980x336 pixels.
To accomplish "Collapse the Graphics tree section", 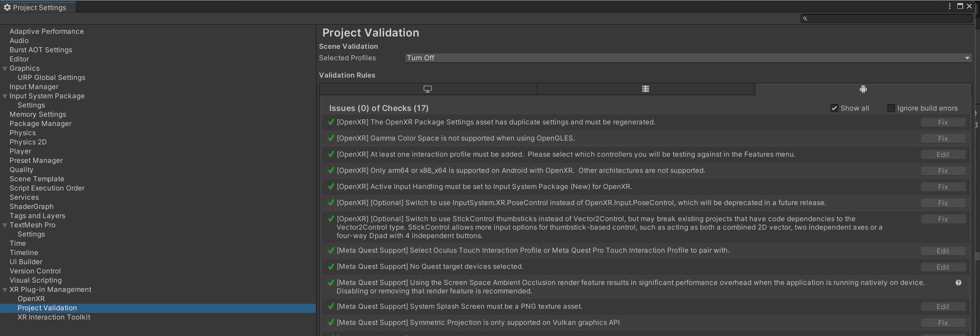I will [x=5, y=69].
